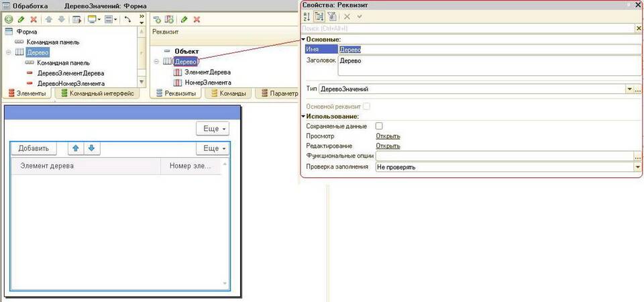Open the monitor preview dropdown icon
Viewport: 644px width, 302px height.
[94, 19]
